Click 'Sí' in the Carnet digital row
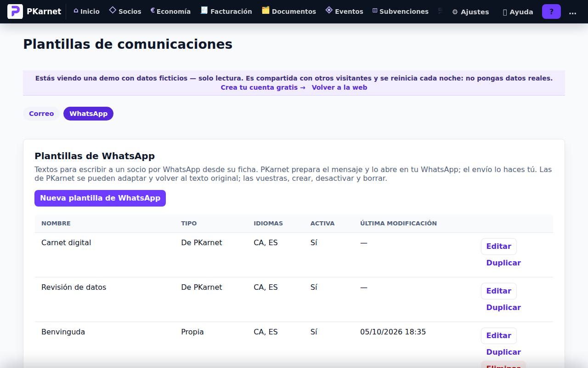Screen dimensions: 588x368 tap(314, 242)
